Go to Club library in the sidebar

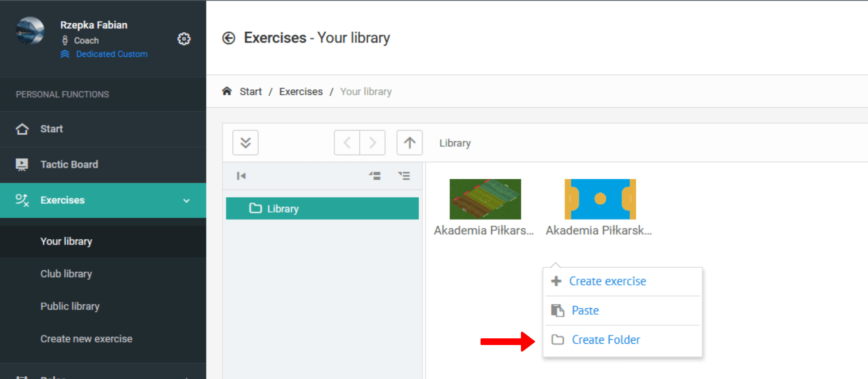coord(66,274)
